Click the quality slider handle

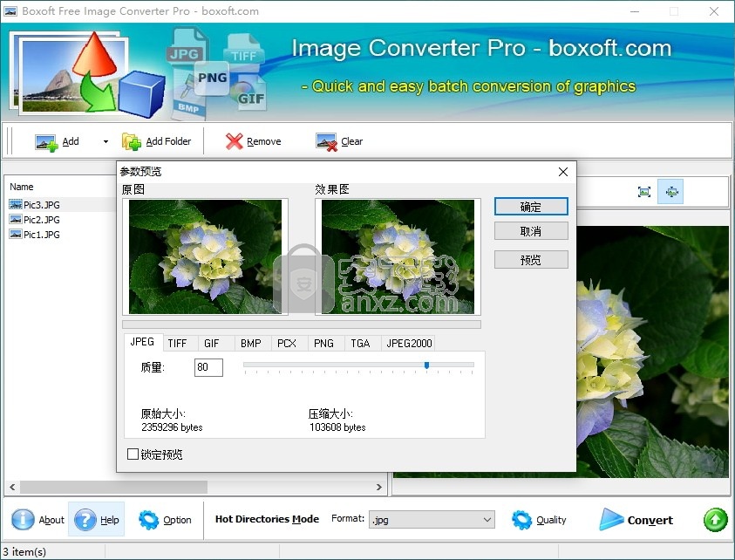pos(426,365)
